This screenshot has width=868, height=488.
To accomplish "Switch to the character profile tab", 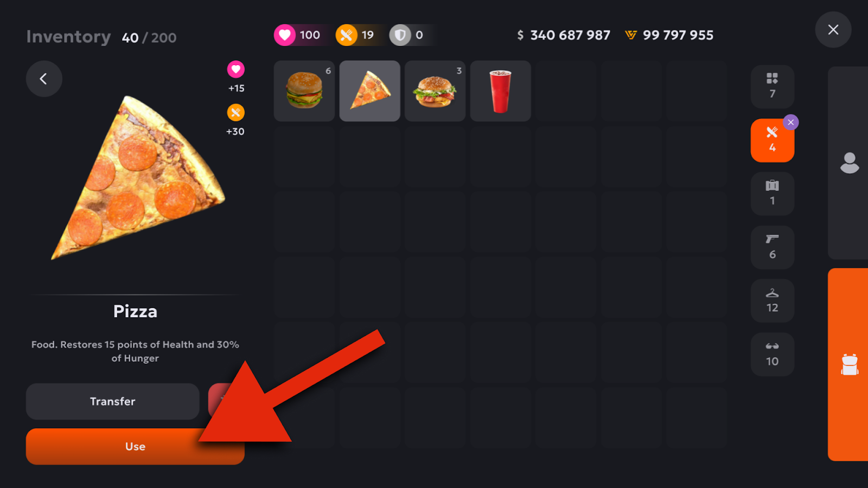I will tap(849, 163).
